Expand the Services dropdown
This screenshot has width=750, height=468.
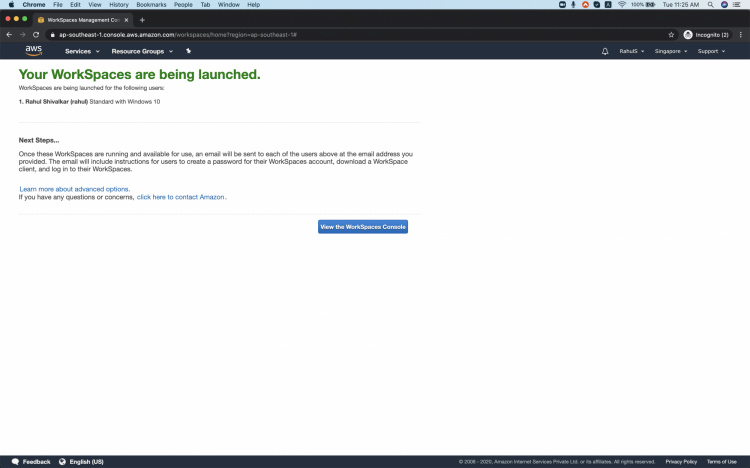[82, 51]
